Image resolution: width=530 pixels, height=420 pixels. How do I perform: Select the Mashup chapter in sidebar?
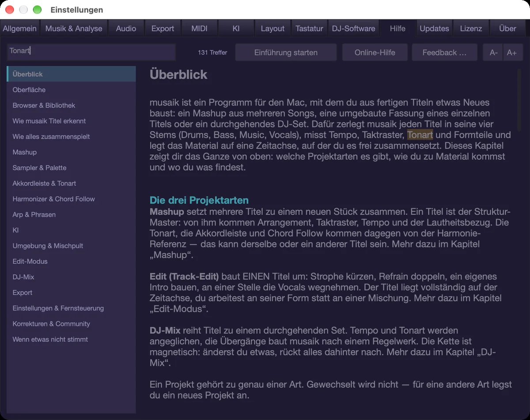[72, 152]
